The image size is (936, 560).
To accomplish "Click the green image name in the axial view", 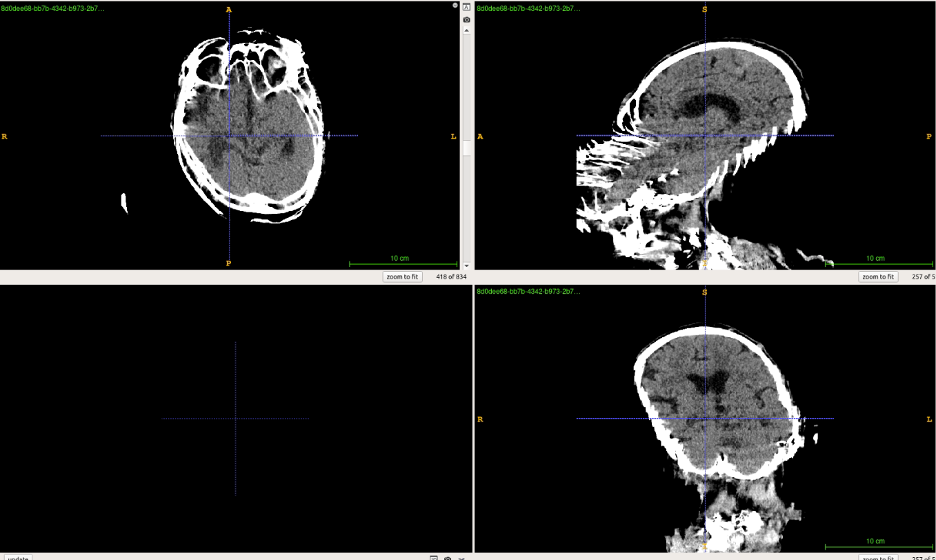I will (x=52, y=9).
